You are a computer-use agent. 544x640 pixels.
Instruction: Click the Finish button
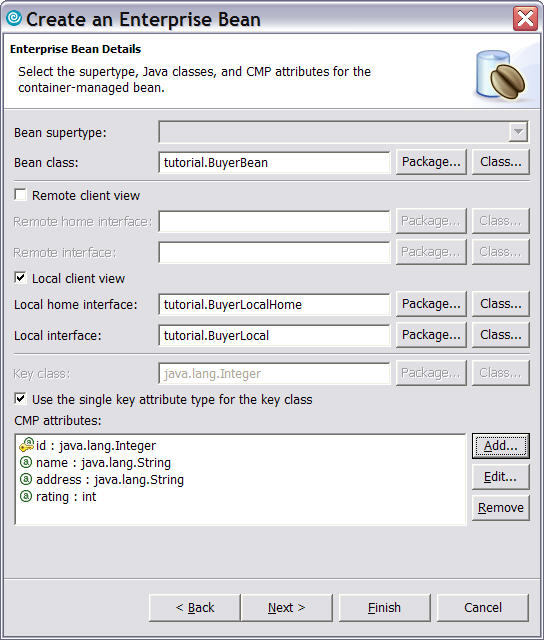(384, 608)
